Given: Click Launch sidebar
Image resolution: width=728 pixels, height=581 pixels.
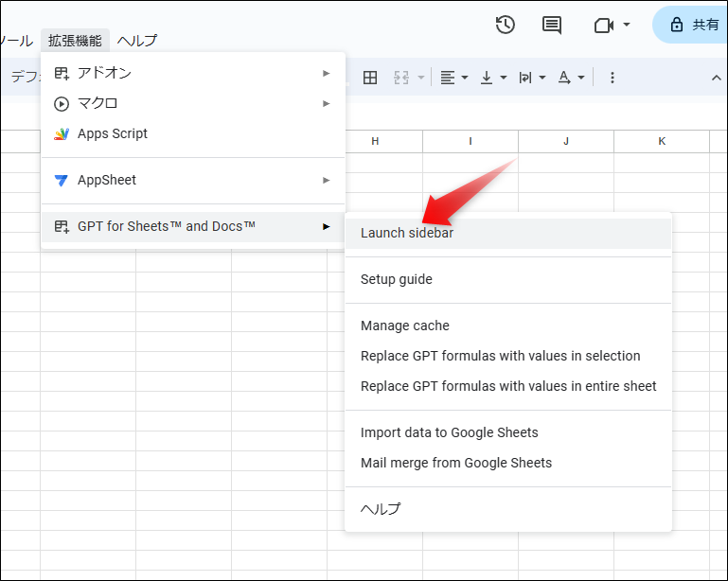Looking at the screenshot, I should (508, 233).
